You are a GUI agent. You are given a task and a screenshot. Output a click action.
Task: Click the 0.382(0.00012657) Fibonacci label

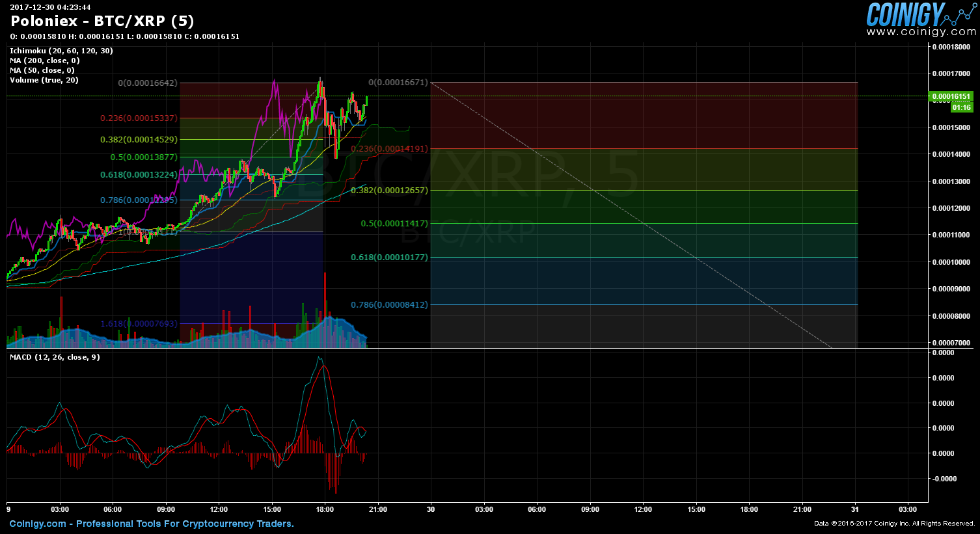pyautogui.click(x=389, y=191)
